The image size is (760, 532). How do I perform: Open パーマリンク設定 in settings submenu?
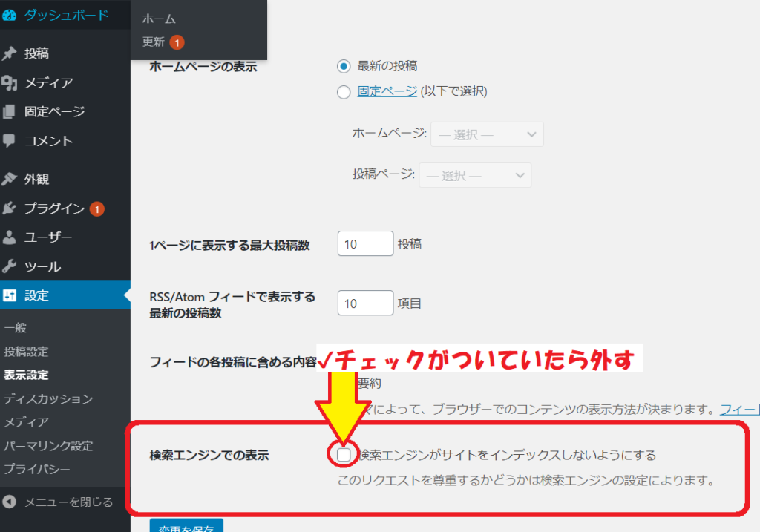[48, 446]
